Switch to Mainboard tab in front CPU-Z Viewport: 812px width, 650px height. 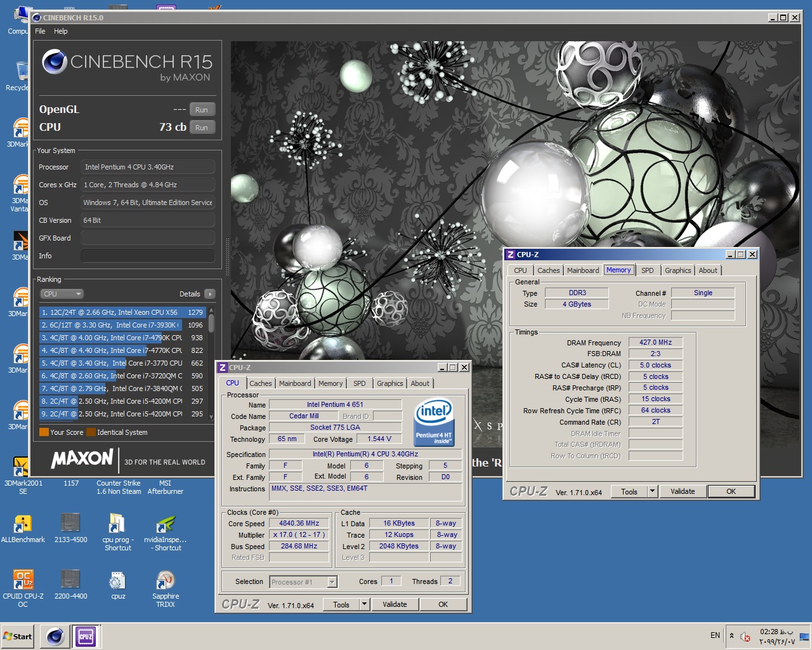click(x=295, y=383)
